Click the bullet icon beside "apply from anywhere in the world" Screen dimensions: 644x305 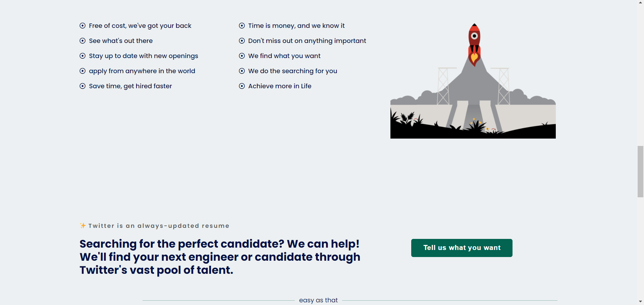[83, 71]
